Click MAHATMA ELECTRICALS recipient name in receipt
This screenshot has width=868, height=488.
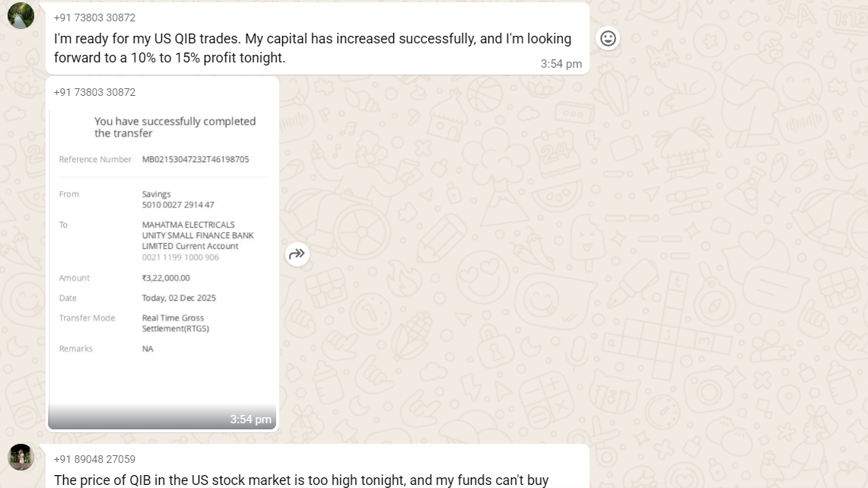click(x=189, y=225)
